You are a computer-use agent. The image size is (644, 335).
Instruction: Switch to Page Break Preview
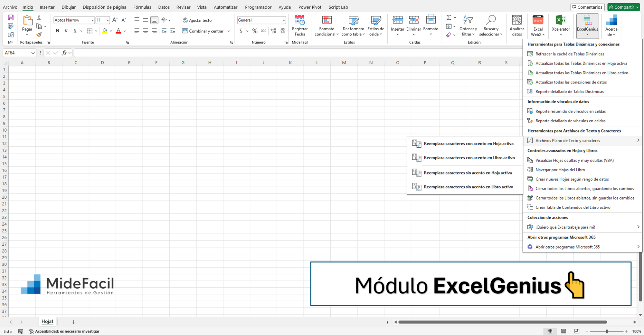577,331
